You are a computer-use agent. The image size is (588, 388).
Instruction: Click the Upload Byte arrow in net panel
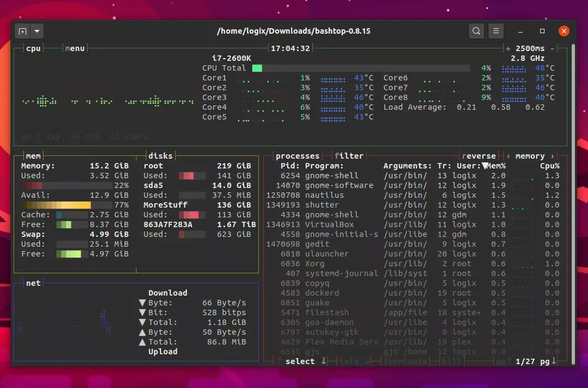tap(142, 332)
